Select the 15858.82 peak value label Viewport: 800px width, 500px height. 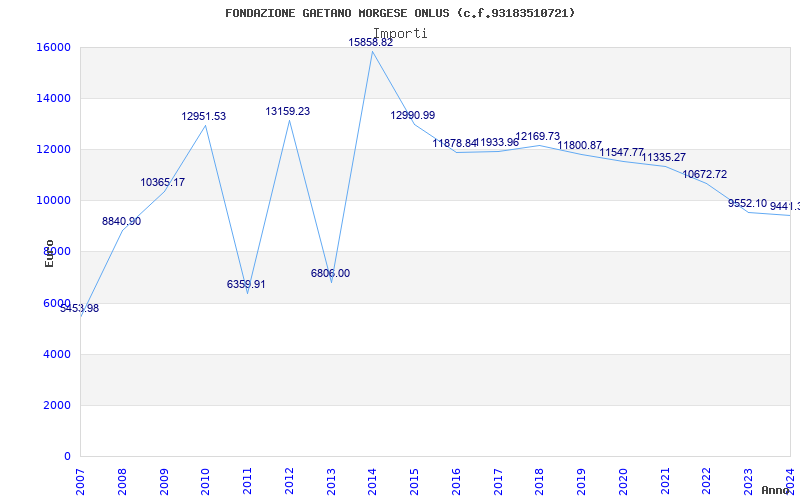tap(371, 43)
